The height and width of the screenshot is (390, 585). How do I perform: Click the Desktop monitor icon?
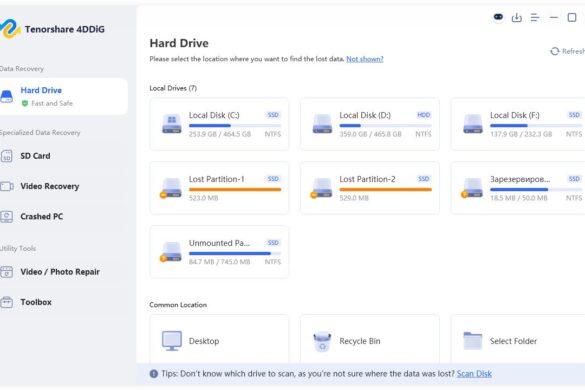click(172, 341)
